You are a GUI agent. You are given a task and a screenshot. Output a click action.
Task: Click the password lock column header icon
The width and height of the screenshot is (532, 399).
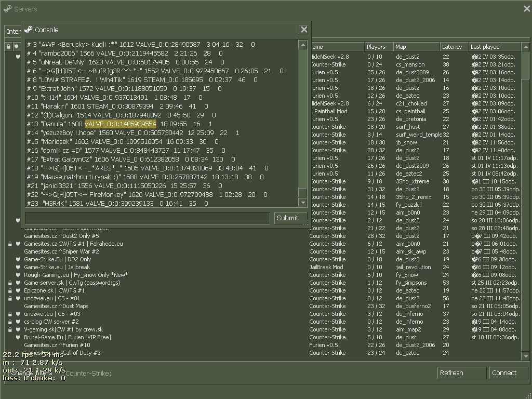(x=9, y=47)
